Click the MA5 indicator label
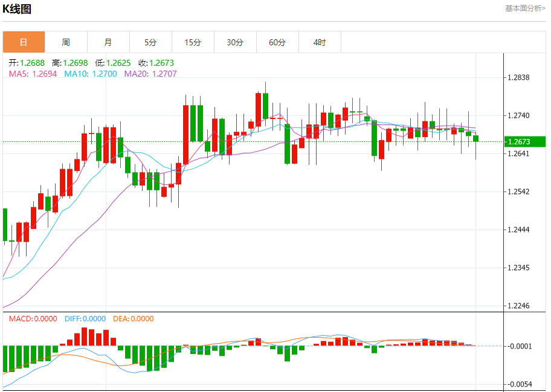551x392 pixels. 33,74
